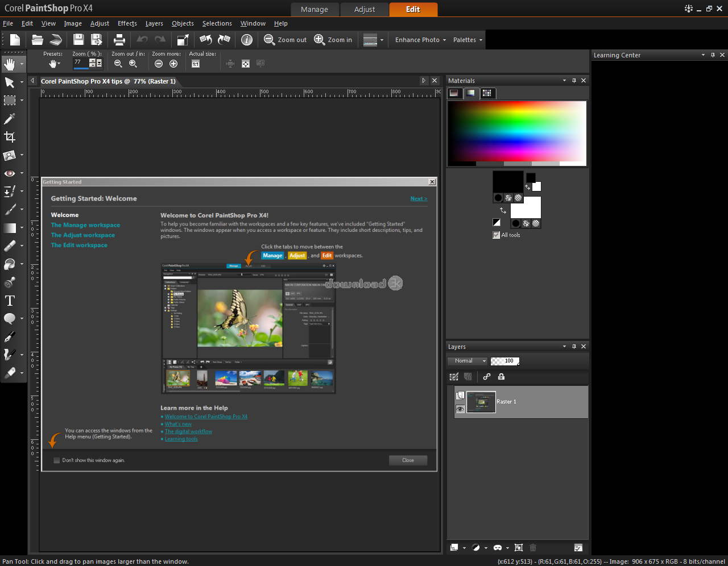Toggle visibility of Raster 1 layer
728x566 pixels.
(461, 409)
